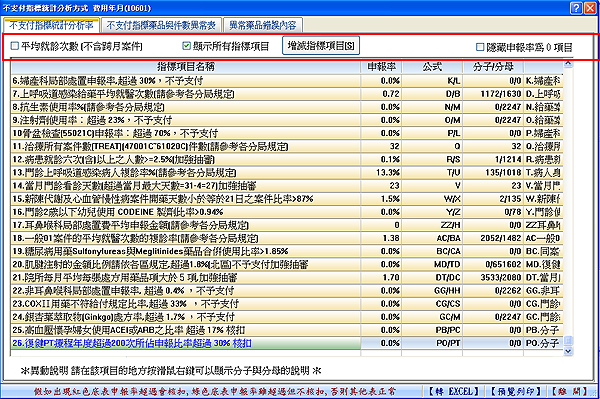Click 申報率 column header

(381, 67)
